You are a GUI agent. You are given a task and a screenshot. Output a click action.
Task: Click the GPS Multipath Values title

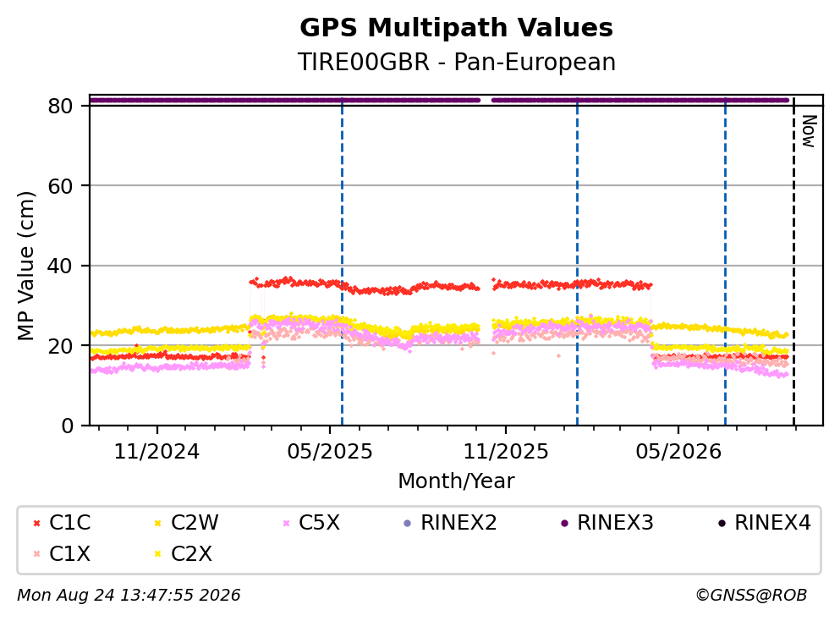point(457,27)
